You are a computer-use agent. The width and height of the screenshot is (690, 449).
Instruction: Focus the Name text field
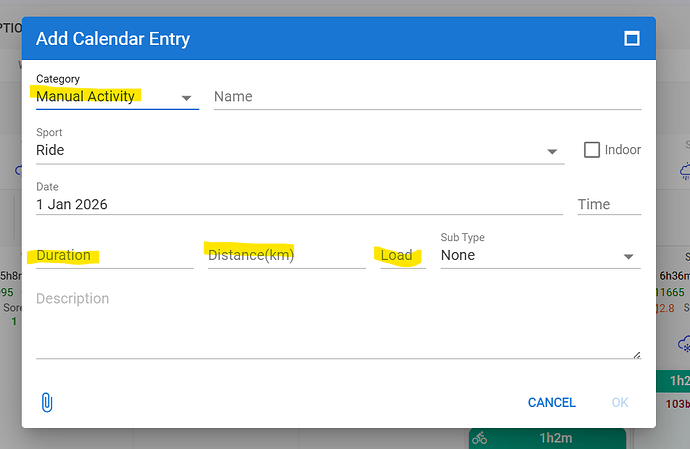[x=426, y=97]
